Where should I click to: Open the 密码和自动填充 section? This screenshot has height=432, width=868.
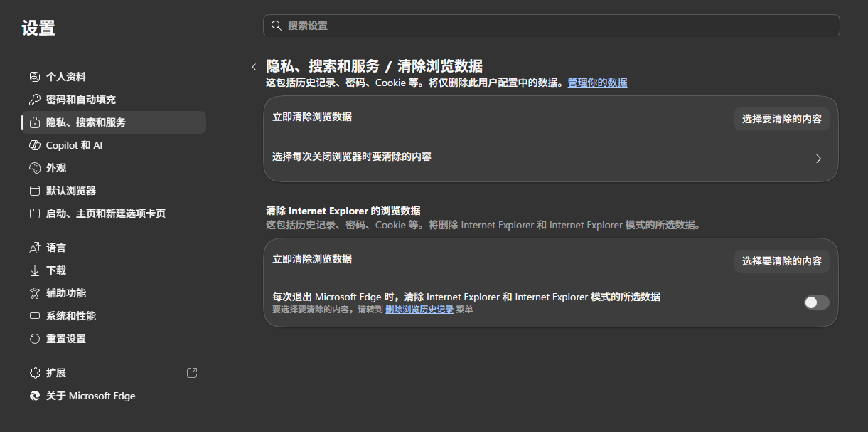(114, 100)
